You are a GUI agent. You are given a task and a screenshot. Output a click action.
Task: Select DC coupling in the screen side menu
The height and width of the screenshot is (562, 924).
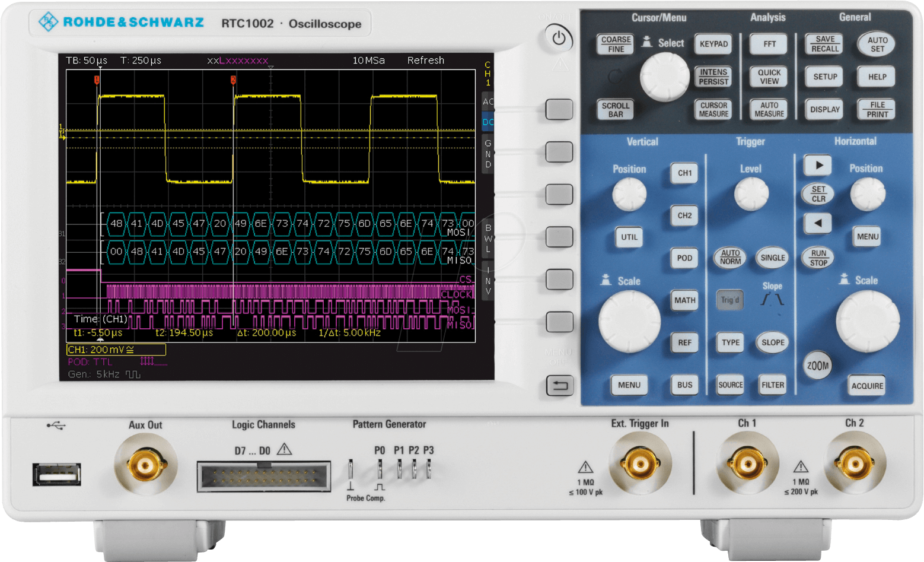(488, 122)
